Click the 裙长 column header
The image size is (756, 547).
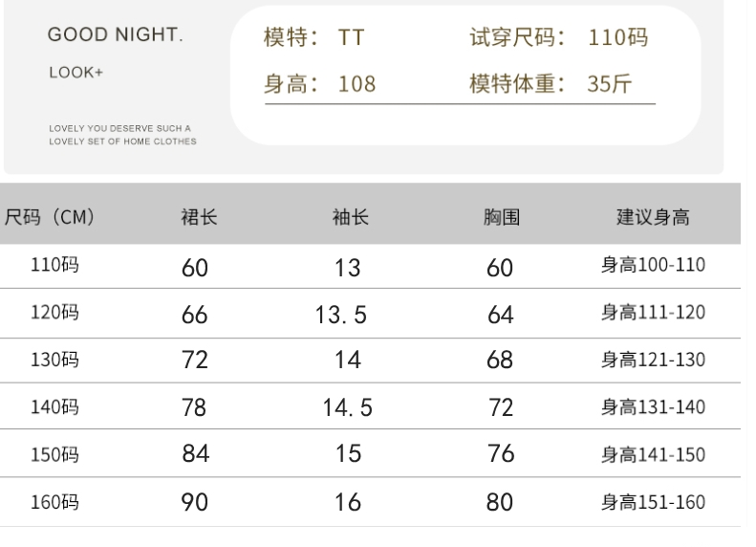199,217
